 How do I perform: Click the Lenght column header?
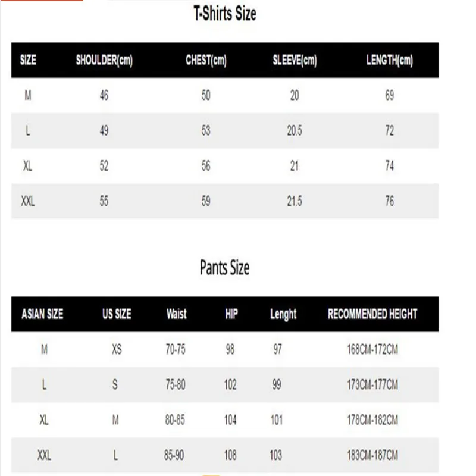tap(283, 315)
